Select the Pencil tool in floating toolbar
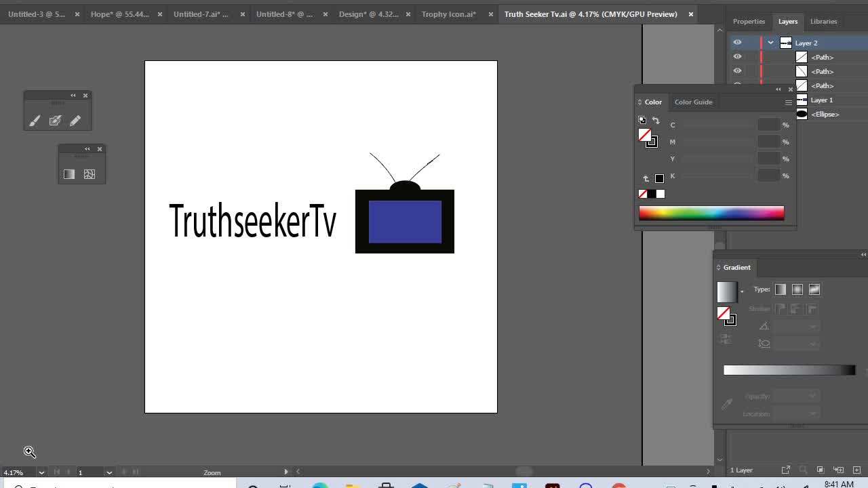 point(75,121)
